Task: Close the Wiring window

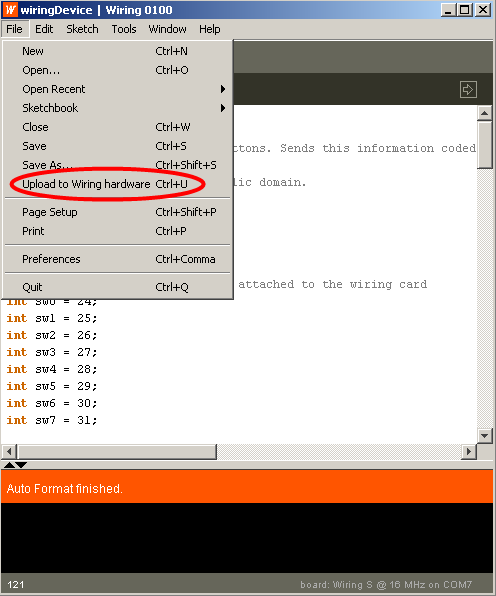Action: click(483, 10)
